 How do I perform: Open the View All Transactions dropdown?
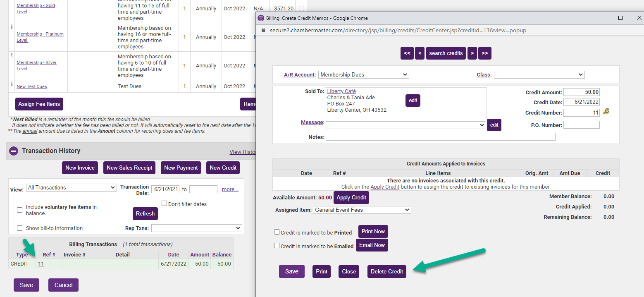point(71,188)
